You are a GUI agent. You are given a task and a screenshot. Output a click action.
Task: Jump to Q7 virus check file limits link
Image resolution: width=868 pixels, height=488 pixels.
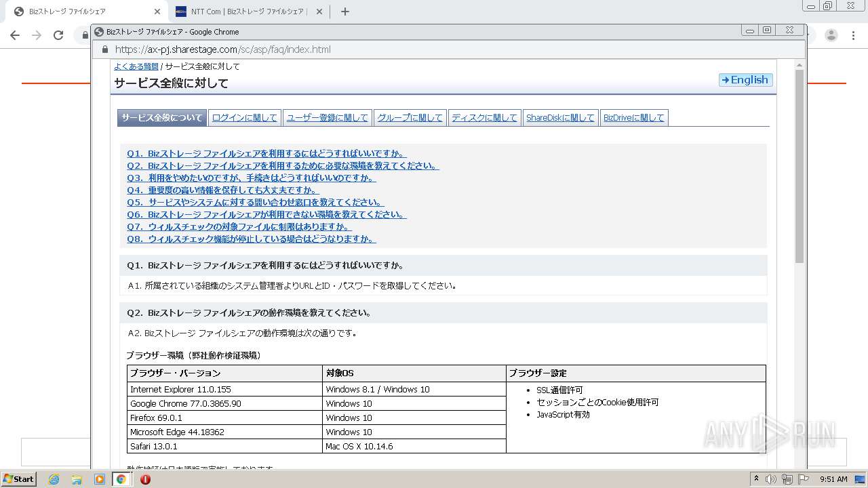click(239, 227)
